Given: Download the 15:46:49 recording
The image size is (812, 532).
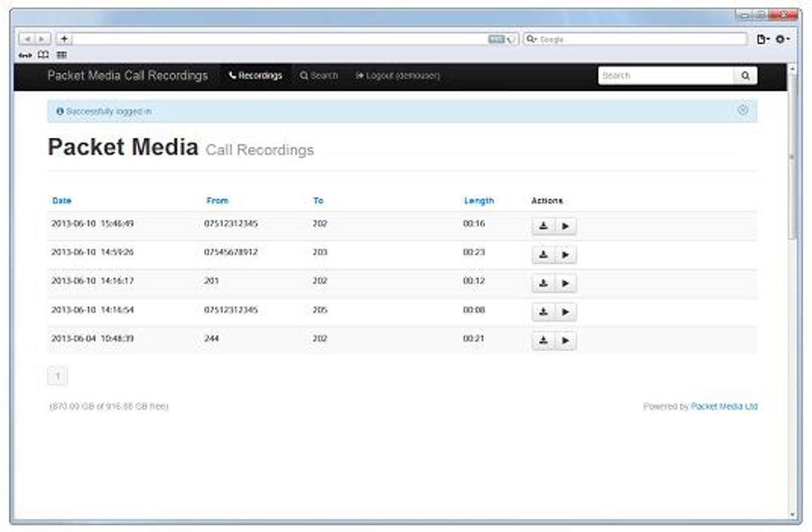Looking at the screenshot, I should tap(543, 225).
